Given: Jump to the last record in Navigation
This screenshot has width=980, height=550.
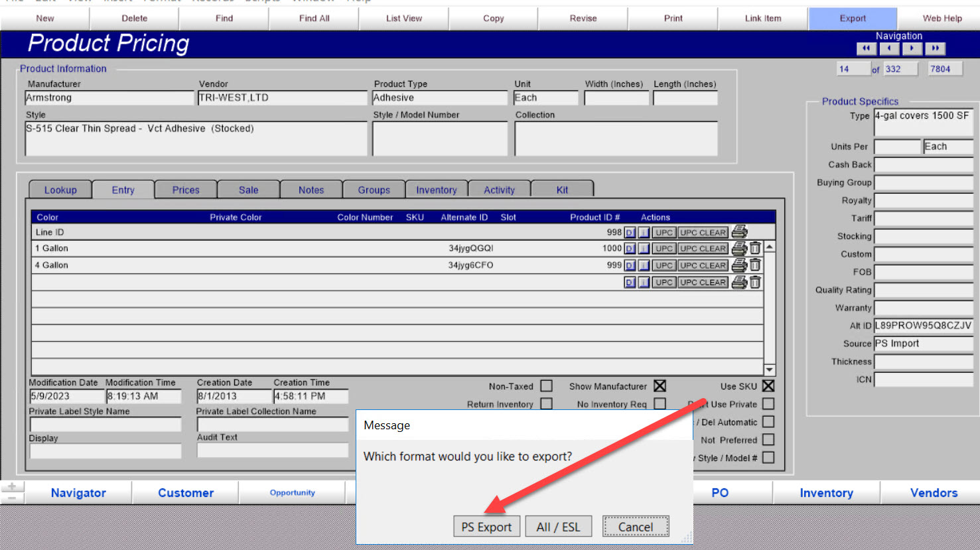Looking at the screenshot, I should [936, 48].
